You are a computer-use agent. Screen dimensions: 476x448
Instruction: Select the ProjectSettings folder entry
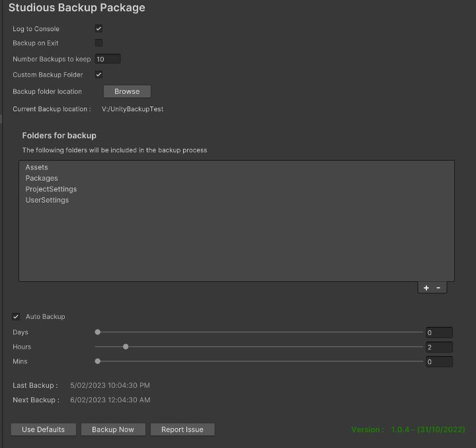pos(51,189)
